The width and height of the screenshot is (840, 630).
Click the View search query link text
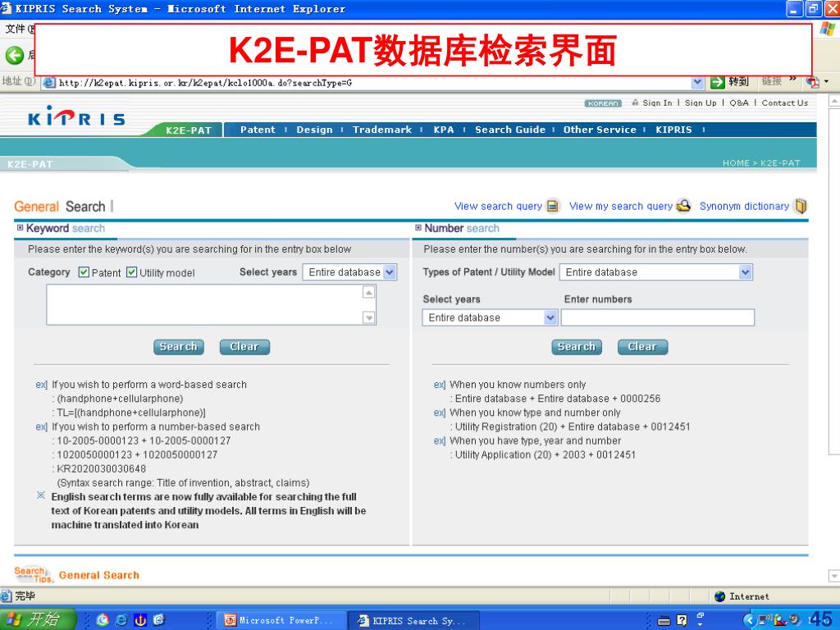tap(498, 206)
